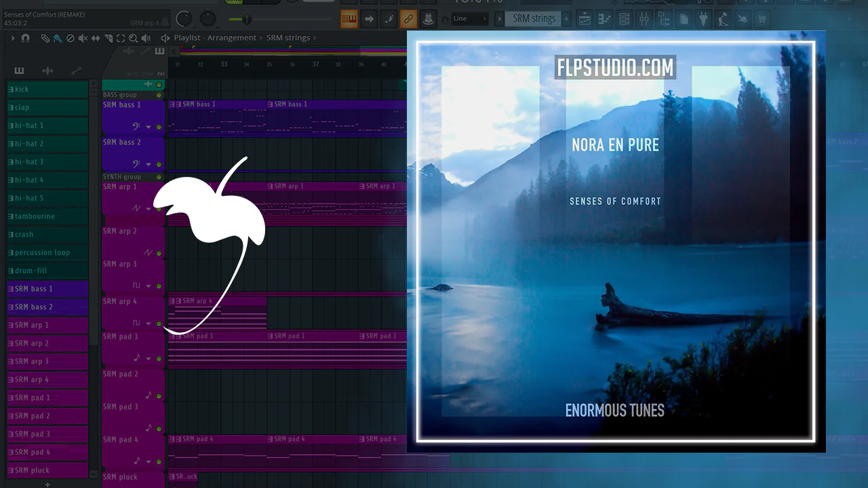Open the Playlist options menu arrow
The height and width of the screenshot is (488, 868).
pos(13,38)
